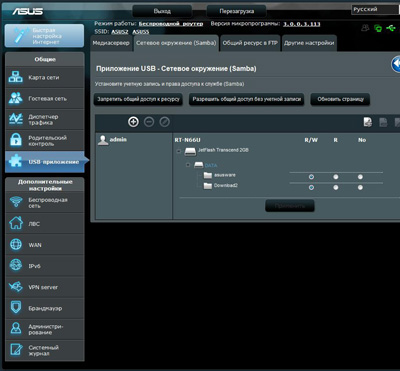Viewport: 400px width, 371px height.
Task: Click the Выход logout button
Action: coord(162,11)
